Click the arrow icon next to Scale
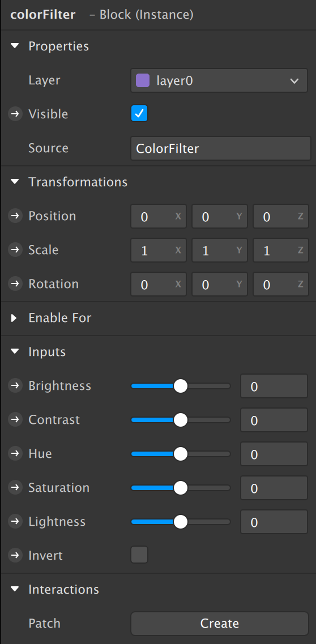316x644 pixels. pos(15,250)
